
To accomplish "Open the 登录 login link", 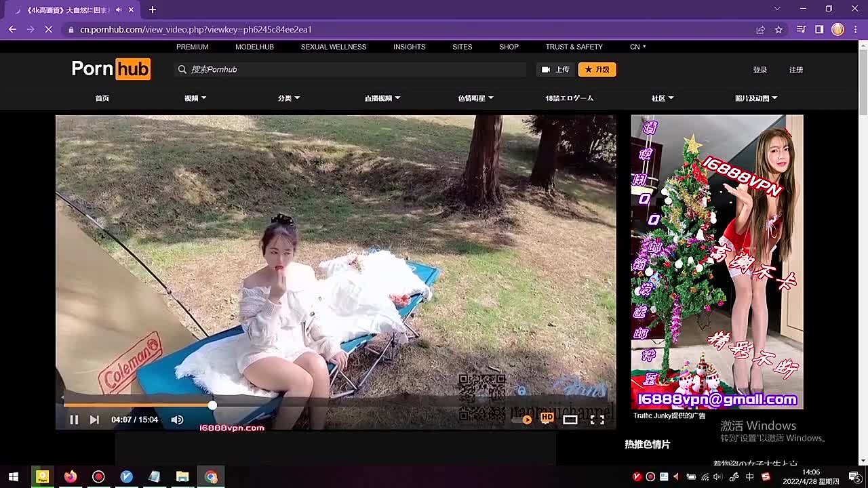I will (x=760, y=70).
